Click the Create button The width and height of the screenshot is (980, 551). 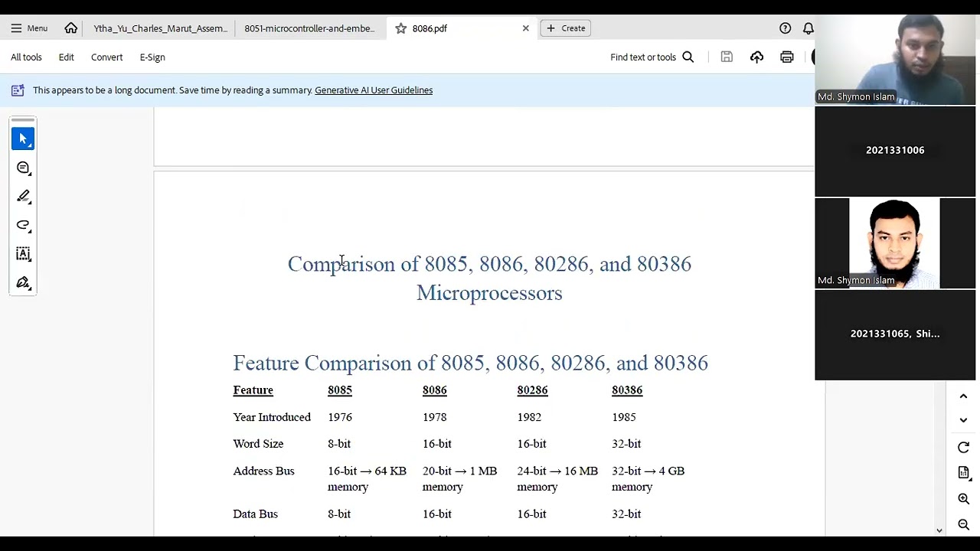tap(566, 28)
